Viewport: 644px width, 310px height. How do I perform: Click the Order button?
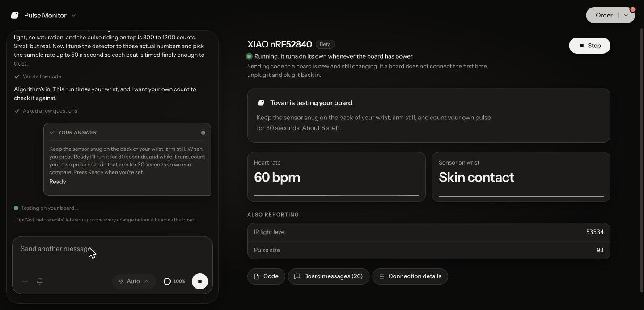tap(604, 15)
